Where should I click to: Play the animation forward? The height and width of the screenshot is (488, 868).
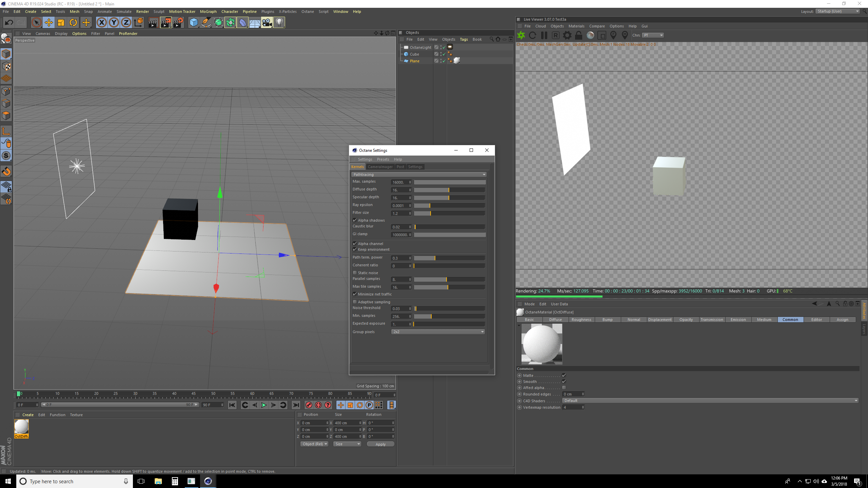[x=264, y=405]
